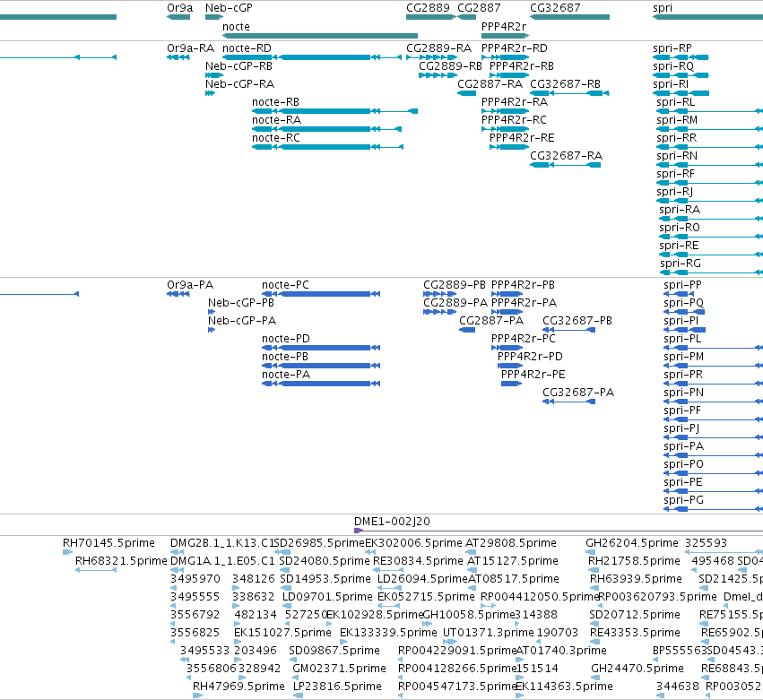
Task: Select the CG32687-RA transcript label
Action: click(x=566, y=156)
